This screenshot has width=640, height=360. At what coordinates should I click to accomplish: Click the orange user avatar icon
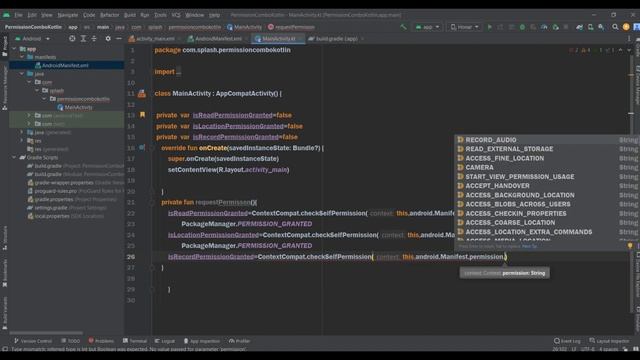(x=626, y=27)
